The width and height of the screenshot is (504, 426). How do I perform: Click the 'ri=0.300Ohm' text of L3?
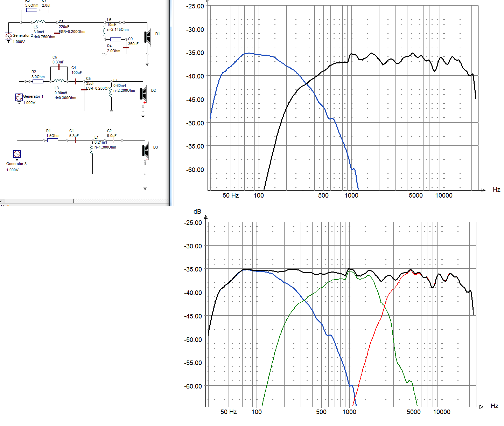(x=65, y=98)
